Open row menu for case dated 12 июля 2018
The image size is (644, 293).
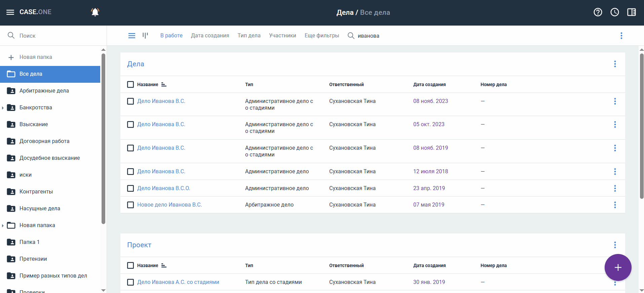[x=615, y=172]
